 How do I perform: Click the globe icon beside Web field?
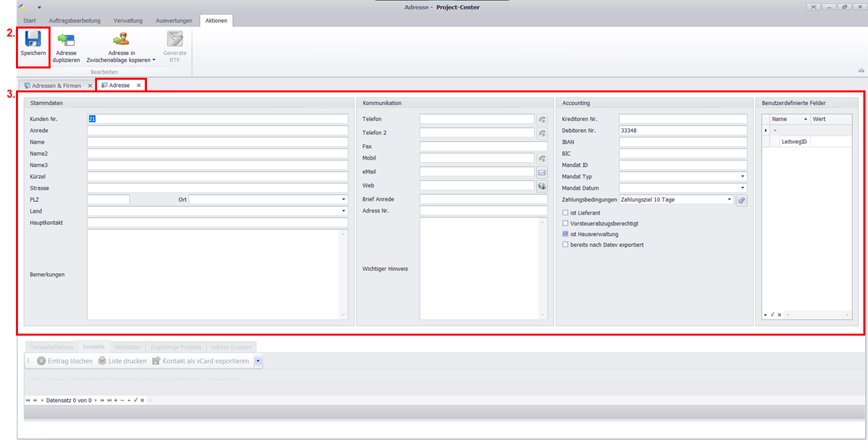point(542,186)
